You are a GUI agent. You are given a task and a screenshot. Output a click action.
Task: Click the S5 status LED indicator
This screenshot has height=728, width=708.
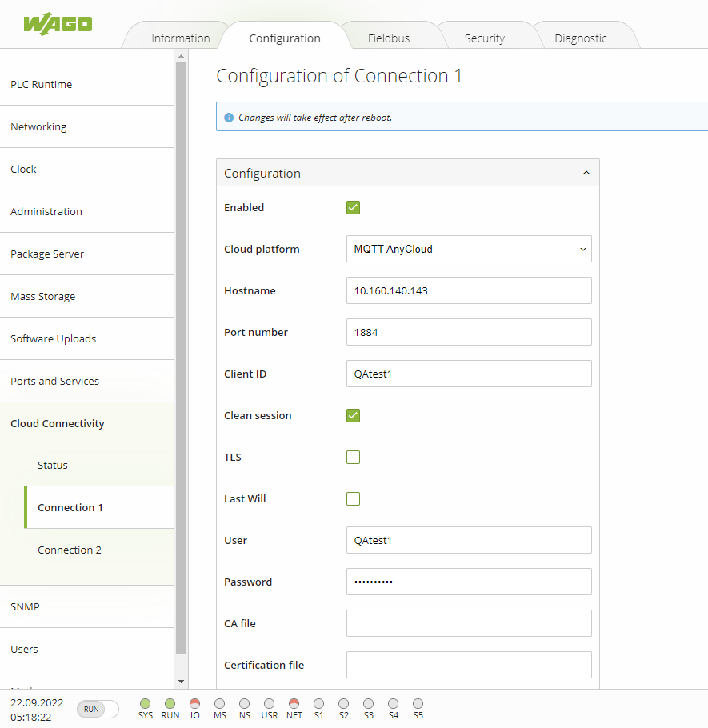[418, 703]
